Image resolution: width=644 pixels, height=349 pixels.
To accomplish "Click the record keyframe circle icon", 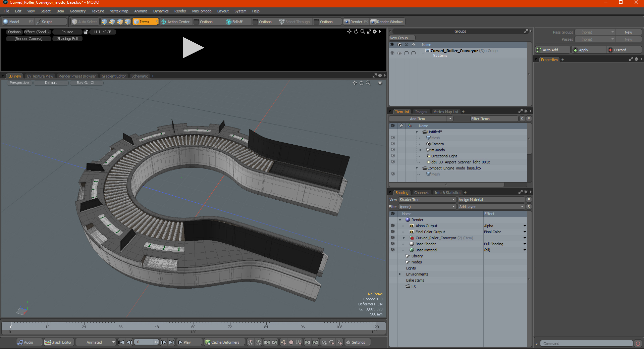I will click(x=291, y=342).
